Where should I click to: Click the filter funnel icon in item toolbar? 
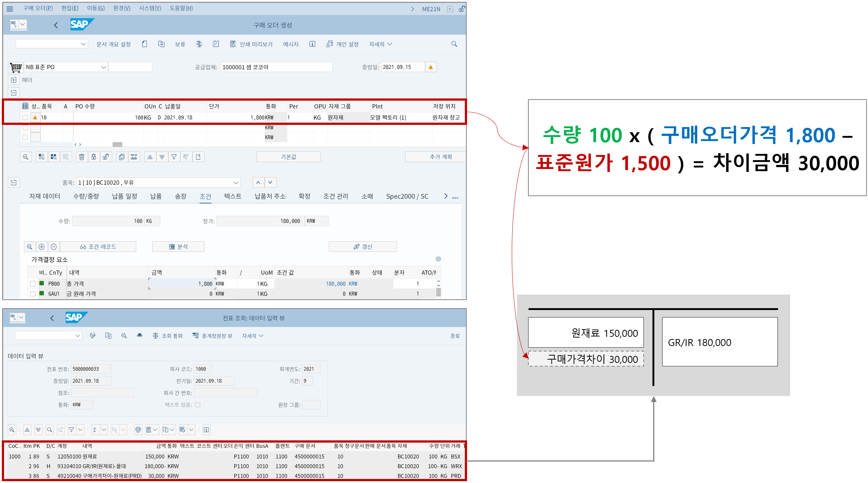(174, 157)
